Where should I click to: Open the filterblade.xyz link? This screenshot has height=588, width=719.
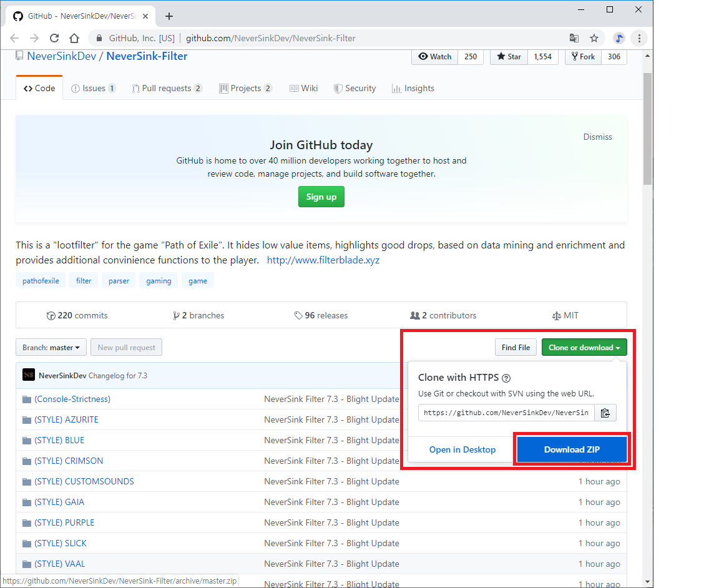point(323,260)
